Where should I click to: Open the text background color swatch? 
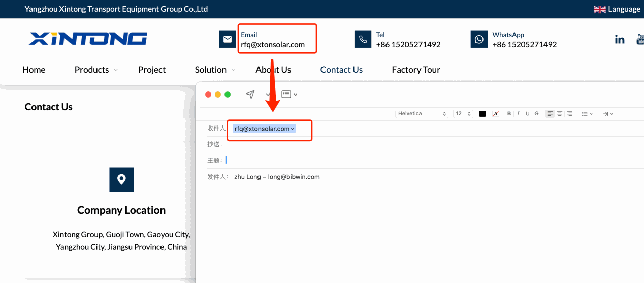point(496,114)
